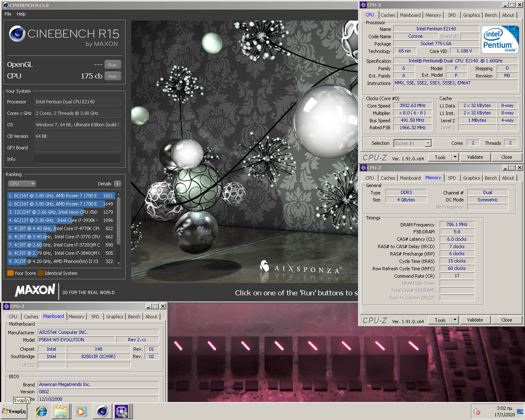Click the Memory CPU-Z window title icon
Screen dimensions: 525x420
tap(363, 168)
